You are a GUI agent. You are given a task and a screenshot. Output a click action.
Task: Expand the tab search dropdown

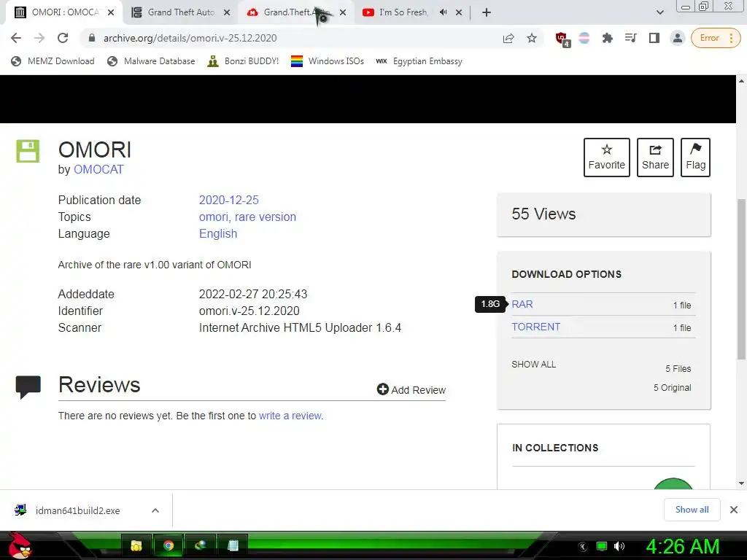point(659,12)
